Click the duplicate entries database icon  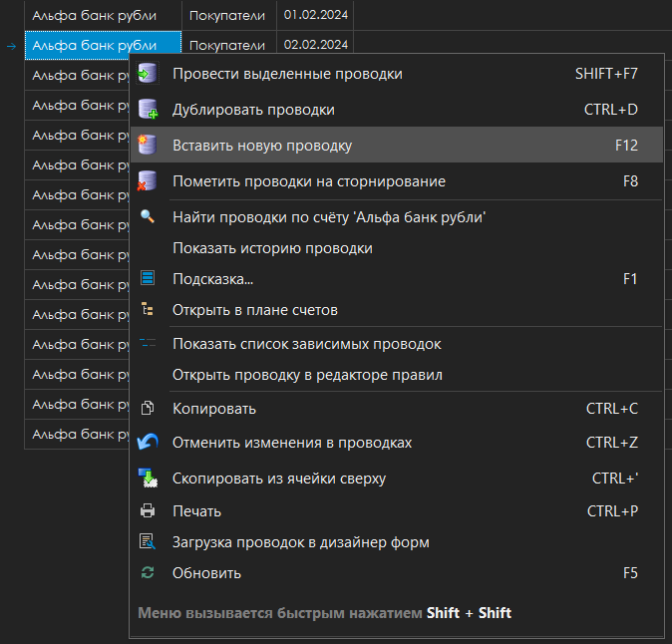pyautogui.click(x=148, y=110)
